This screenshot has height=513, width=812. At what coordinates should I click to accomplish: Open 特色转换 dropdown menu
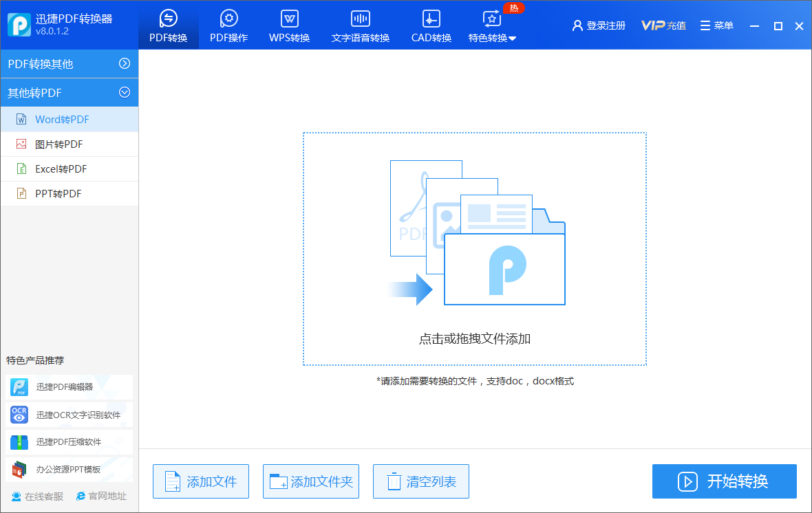(491, 25)
